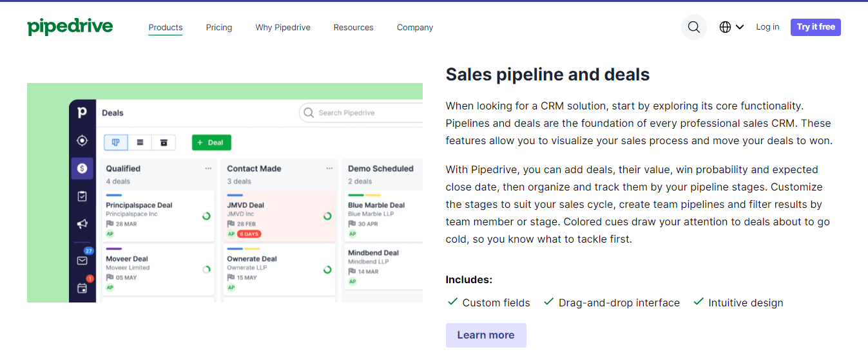The height and width of the screenshot is (363, 868).
Task: Click the flag icon beside 28 MAR
Action: point(110,224)
